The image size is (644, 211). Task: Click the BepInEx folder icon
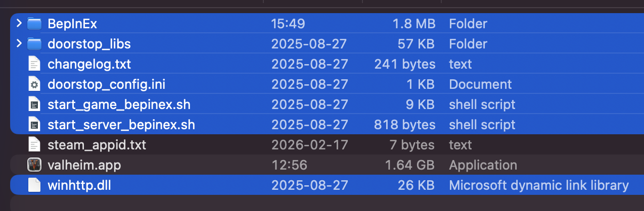34,23
